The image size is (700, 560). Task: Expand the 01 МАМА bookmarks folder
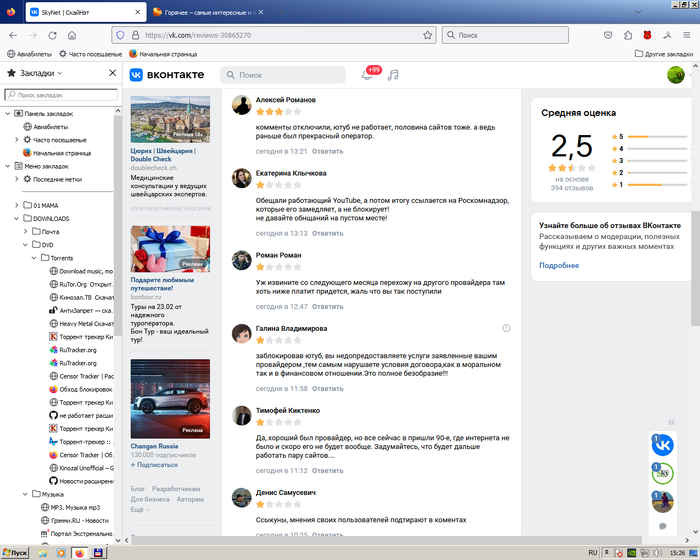[x=15, y=205]
